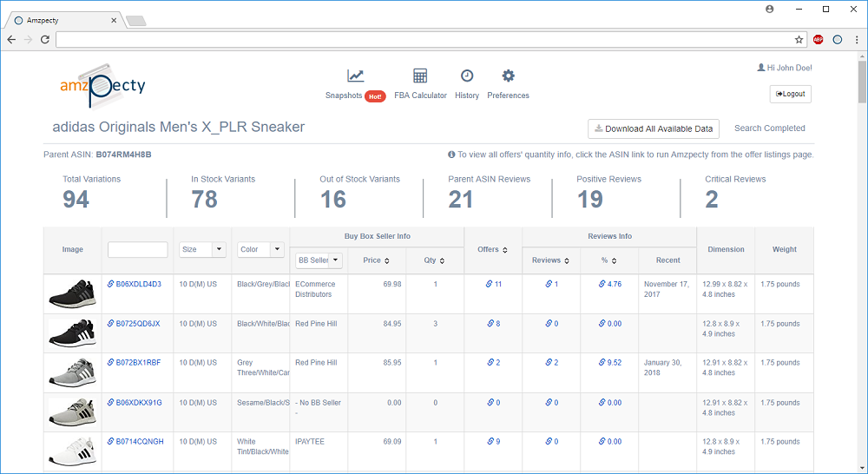Click the browser back arrow
Image resolution: width=868 pixels, height=474 pixels.
[11, 40]
